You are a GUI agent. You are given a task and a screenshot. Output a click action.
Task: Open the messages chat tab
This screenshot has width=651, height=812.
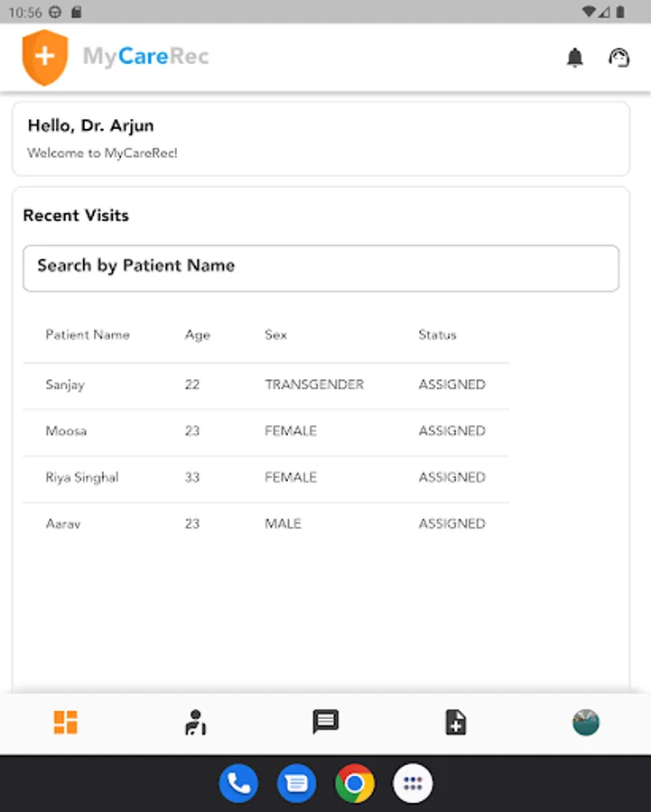click(325, 722)
